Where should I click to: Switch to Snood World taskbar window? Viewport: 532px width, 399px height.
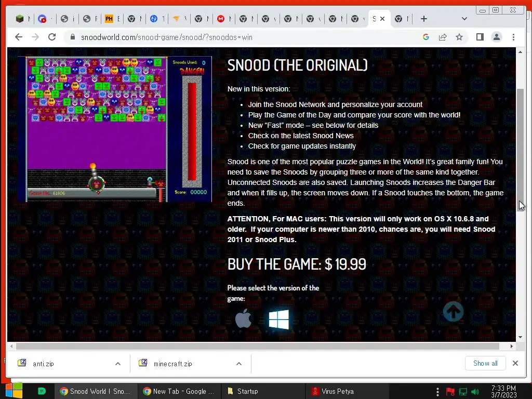pyautogui.click(x=96, y=391)
